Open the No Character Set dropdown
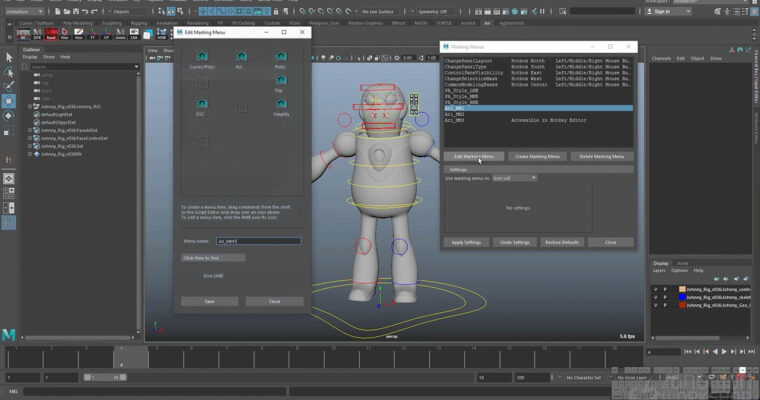 point(583,377)
